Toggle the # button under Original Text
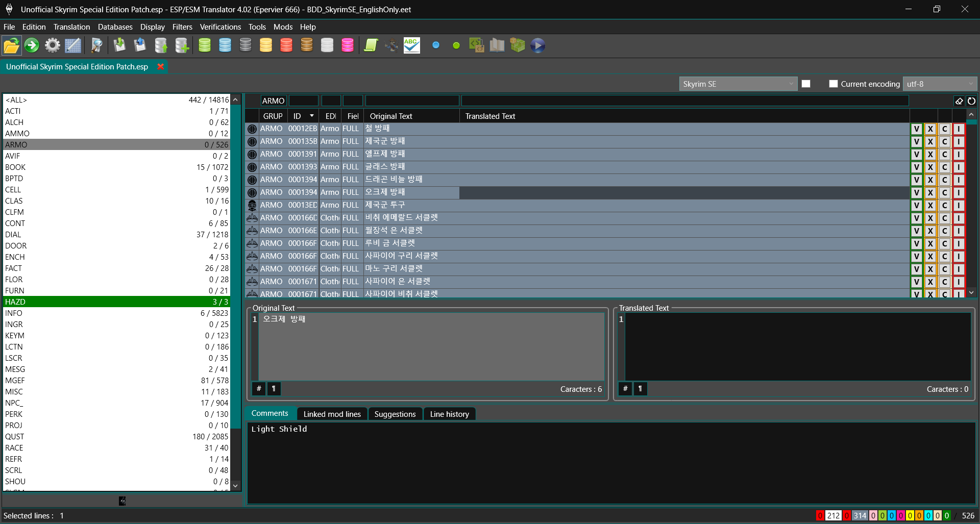The height and width of the screenshot is (524, 980). click(259, 389)
